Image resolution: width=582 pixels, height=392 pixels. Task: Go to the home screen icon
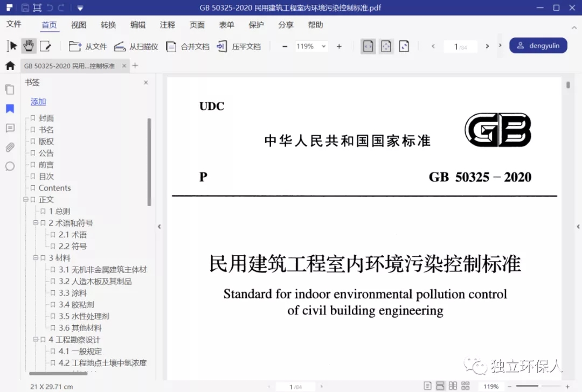click(x=10, y=66)
